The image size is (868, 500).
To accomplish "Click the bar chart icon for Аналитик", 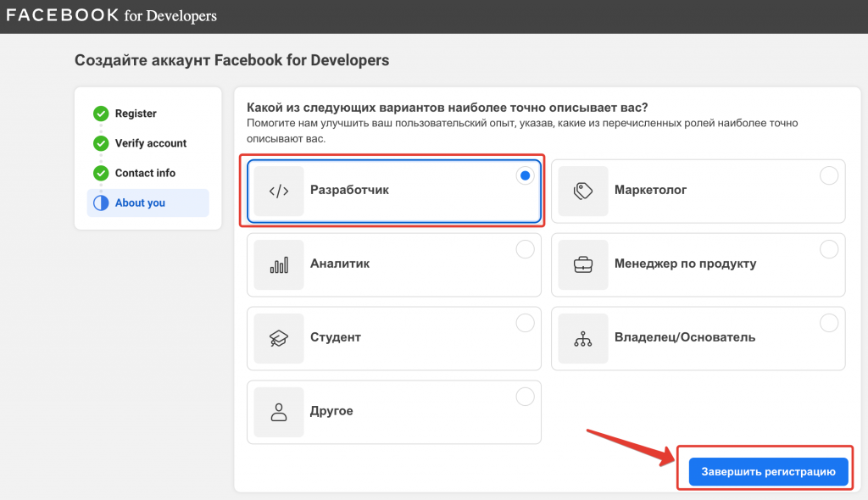I will (278, 264).
